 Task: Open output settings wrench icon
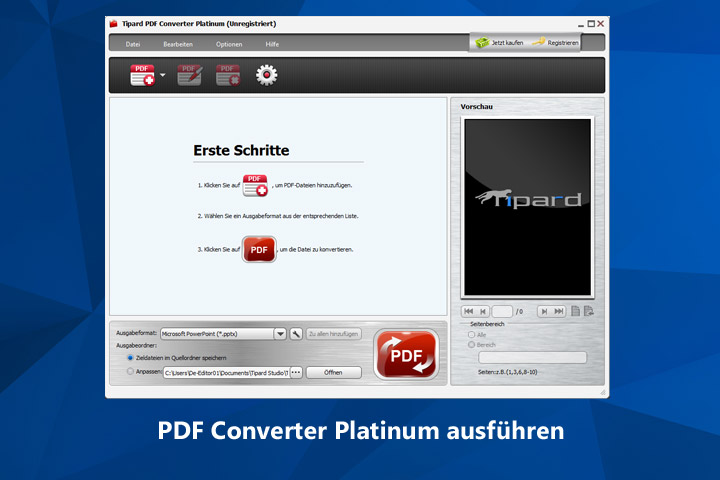point(296,334)
